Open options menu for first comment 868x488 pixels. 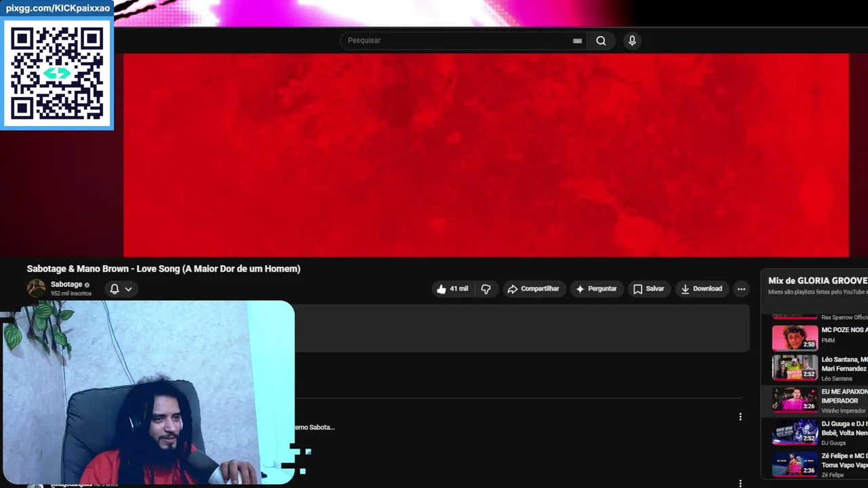(741, 417)
